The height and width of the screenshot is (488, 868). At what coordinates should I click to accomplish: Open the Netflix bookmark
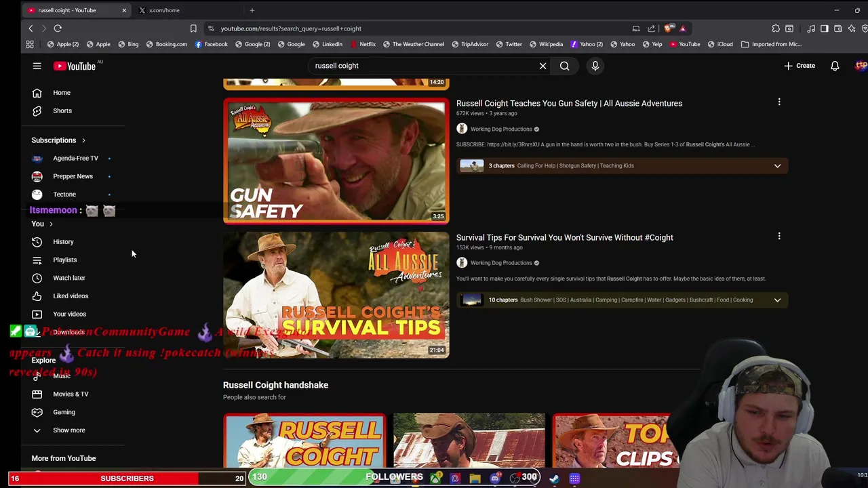(x=363, y=44)
